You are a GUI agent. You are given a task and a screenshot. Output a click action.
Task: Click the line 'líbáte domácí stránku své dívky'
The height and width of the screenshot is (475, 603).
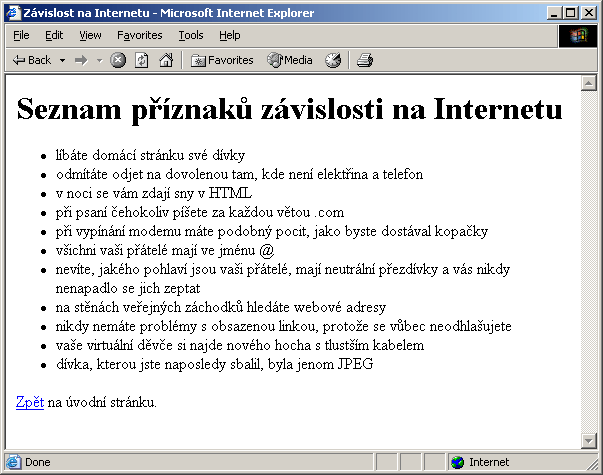[x=150, y=155]
